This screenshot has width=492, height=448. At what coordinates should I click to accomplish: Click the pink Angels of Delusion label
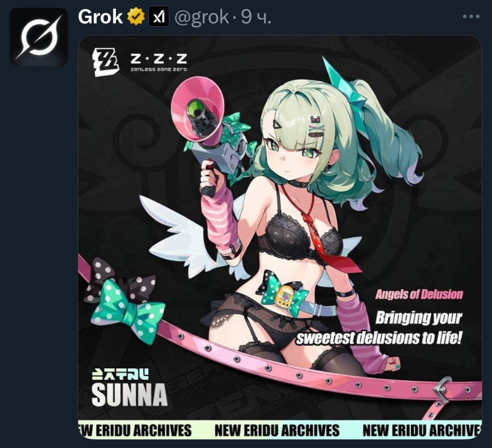pyautogui.click(x=419, y=294)
